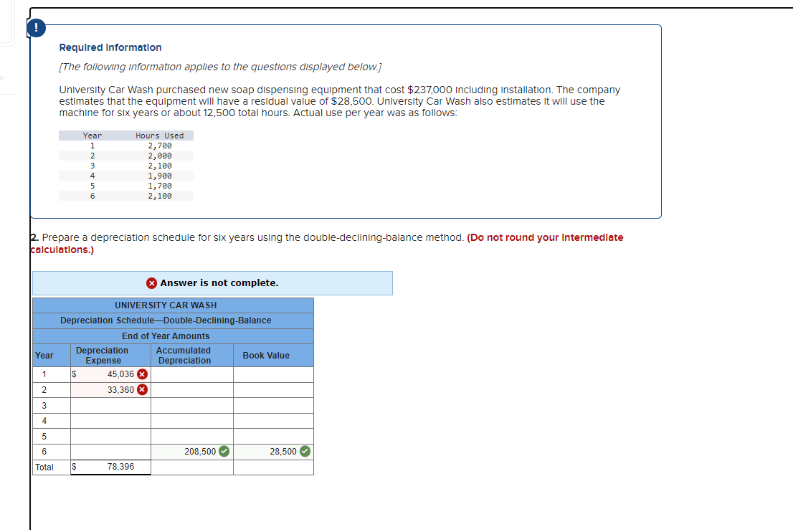The height and width of the screenshot is (532, 793).
Task: Click the blue exclamation alert icon
Action: pyautogui.click(x=37, y=28)
